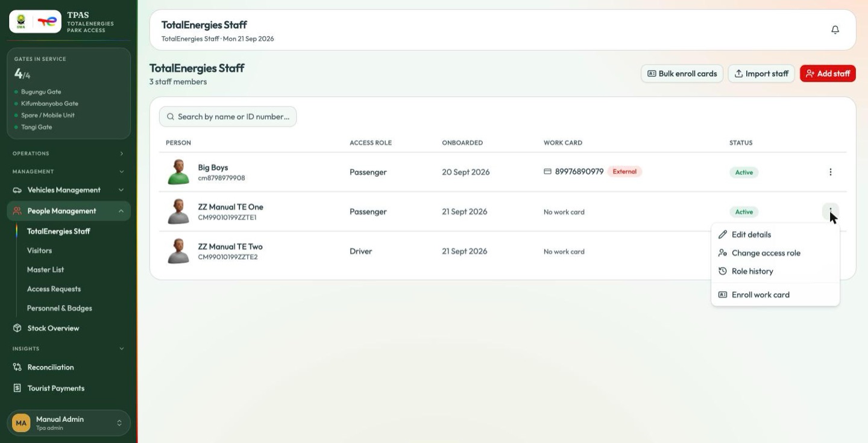Click the pencil icon for Edit details
868x443 pixels.
(x=723, y=234)
